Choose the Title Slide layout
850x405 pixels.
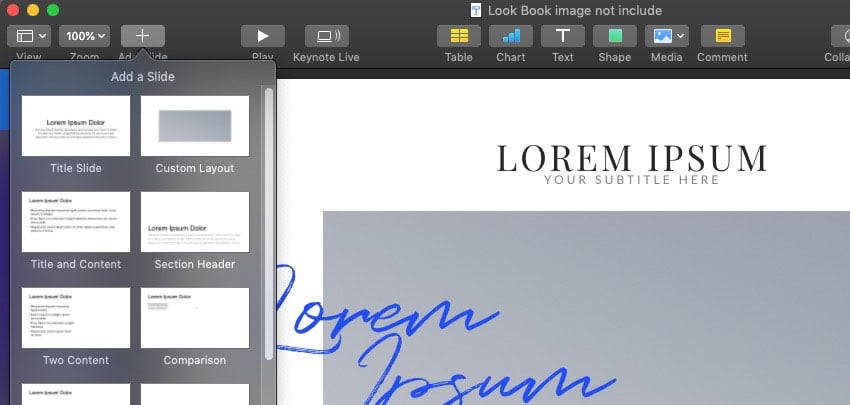[x=76, y=126]
